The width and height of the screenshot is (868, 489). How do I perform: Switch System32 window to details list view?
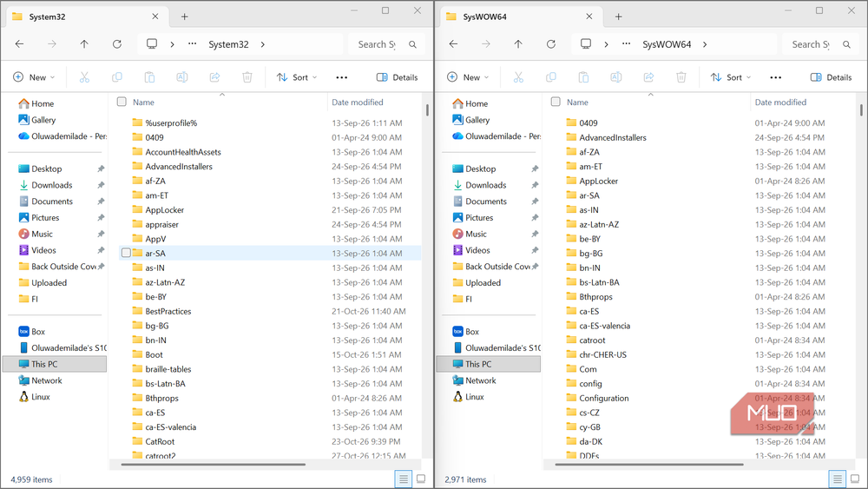pos(404,479)
